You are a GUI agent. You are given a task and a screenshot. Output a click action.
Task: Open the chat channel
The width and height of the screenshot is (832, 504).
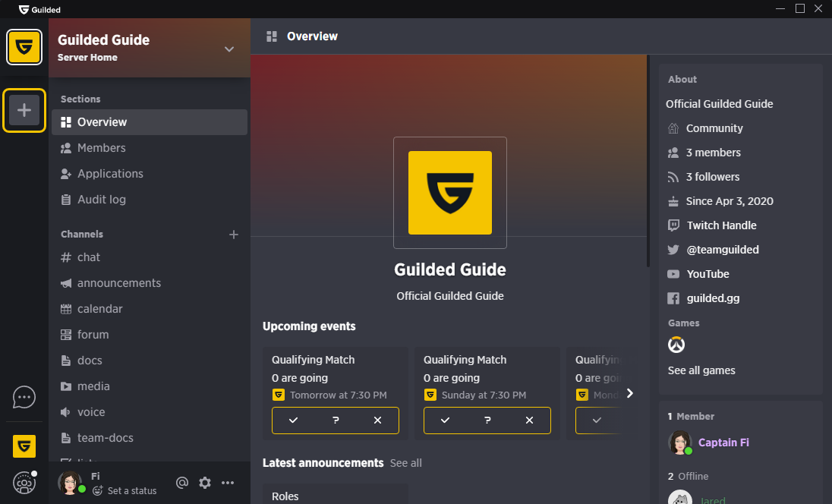150,257
